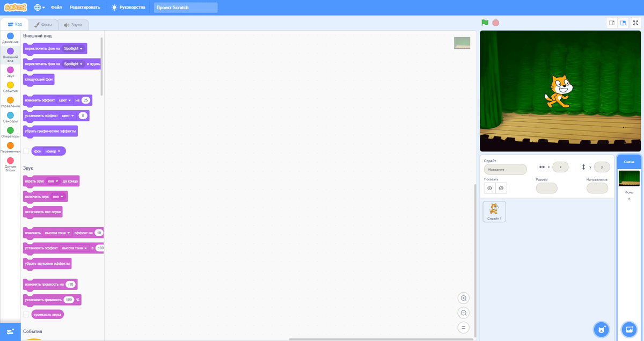Enter full screen stage mode
Screen dimensions: 644x341
636,23
